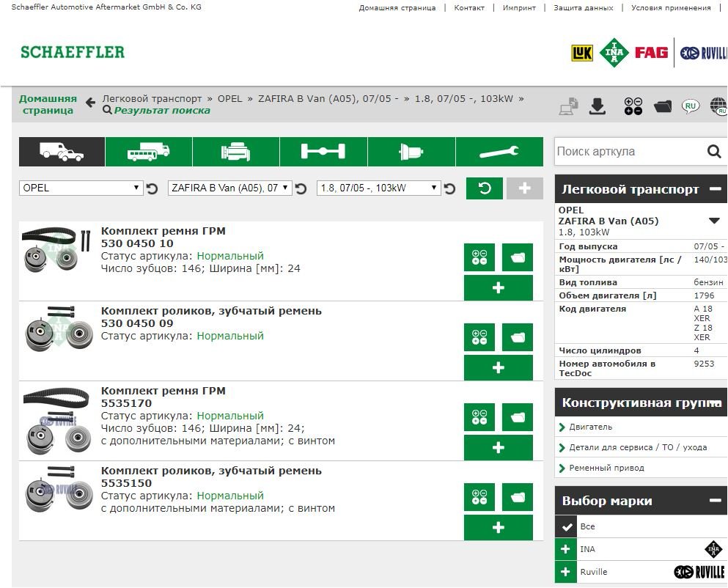Click the globe icon in toolbar

[718, 106]
